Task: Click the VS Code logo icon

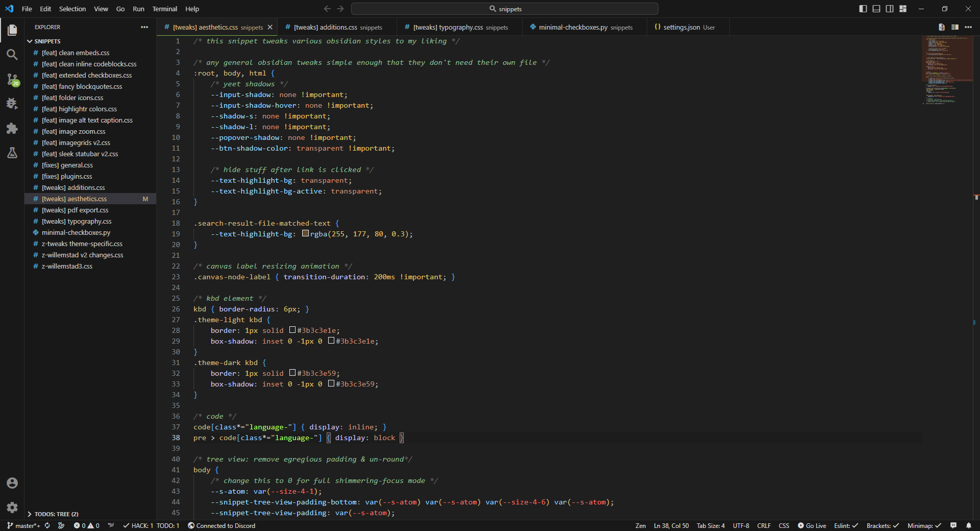Action: (9, 9)
